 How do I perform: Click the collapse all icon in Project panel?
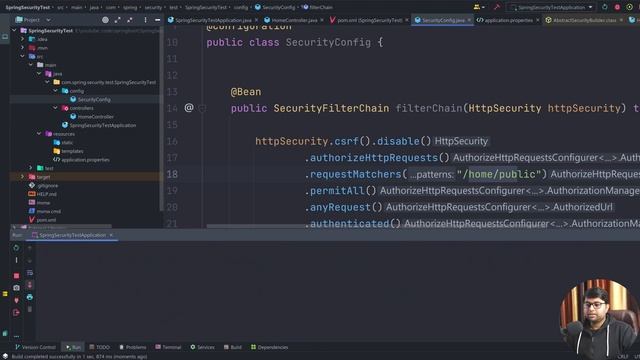130,20
